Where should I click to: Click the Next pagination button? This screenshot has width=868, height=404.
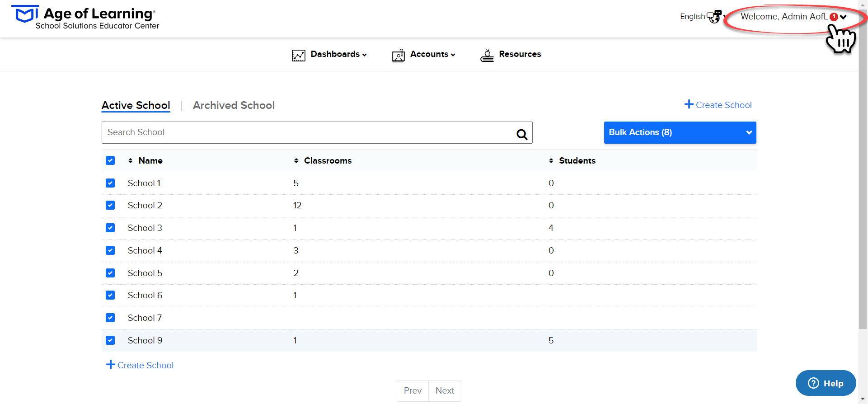tap(445, 391)
